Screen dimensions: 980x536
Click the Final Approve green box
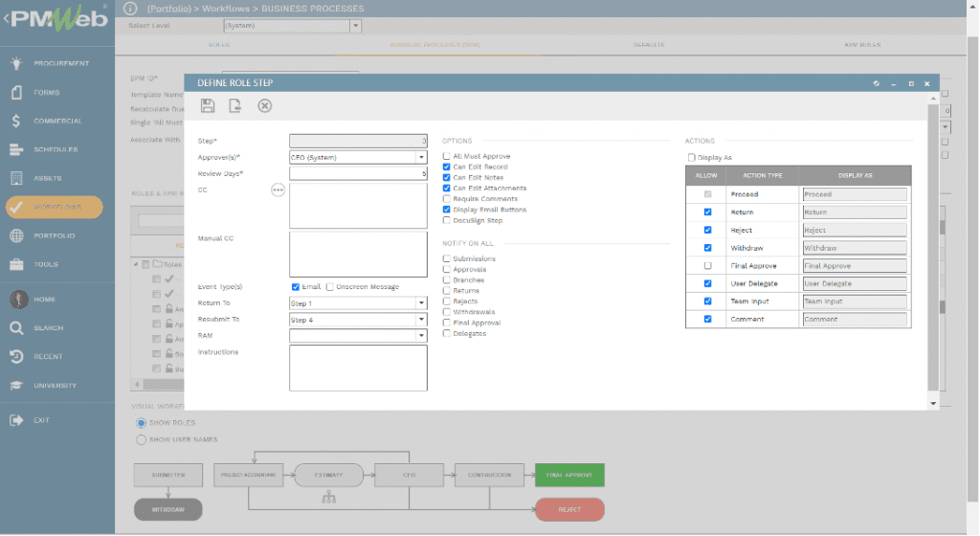pos(569,475)
